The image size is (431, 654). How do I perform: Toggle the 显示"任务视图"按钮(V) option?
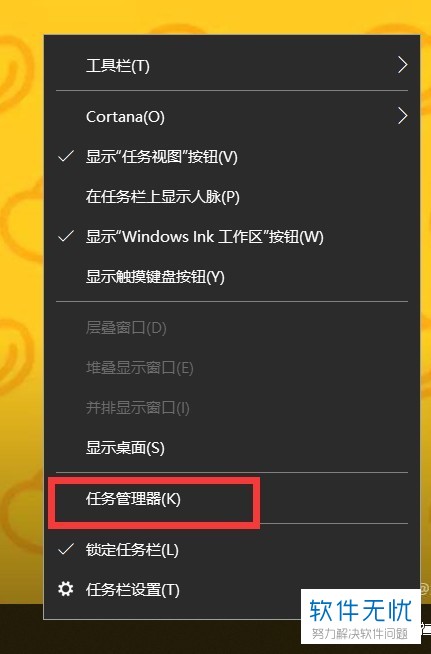(232, 157)
